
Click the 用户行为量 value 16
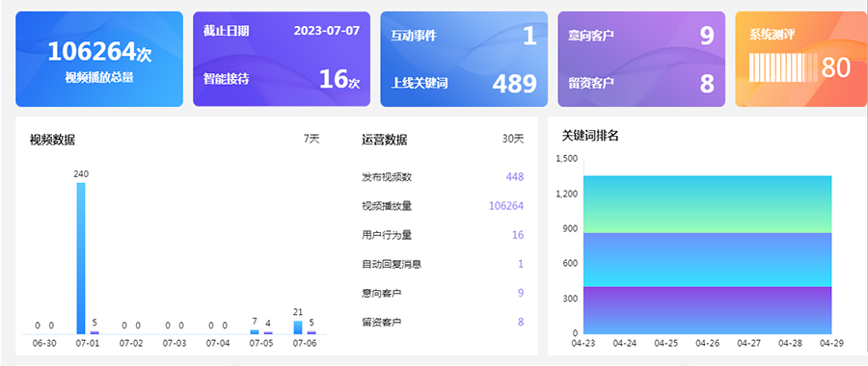point(518,235)
